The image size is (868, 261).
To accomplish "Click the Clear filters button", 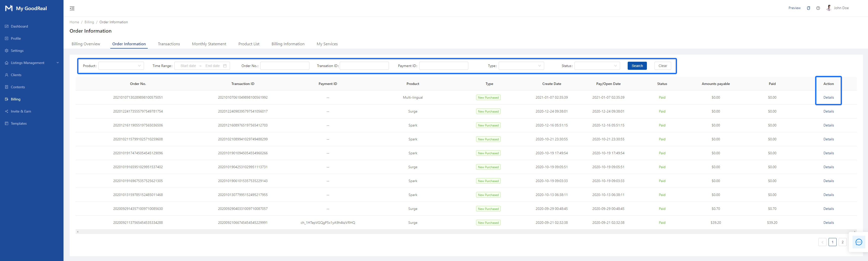I will click(663, 66).
